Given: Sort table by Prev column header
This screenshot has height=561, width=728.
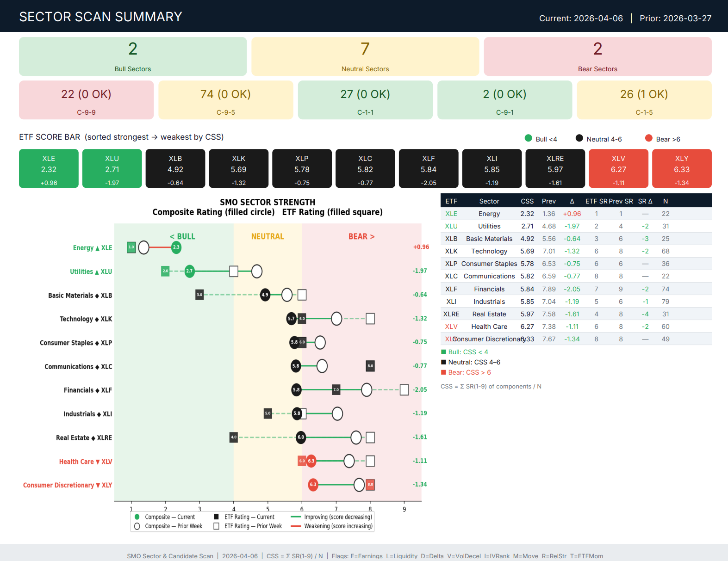Looking at the screenshot, I should coord(549,201).
